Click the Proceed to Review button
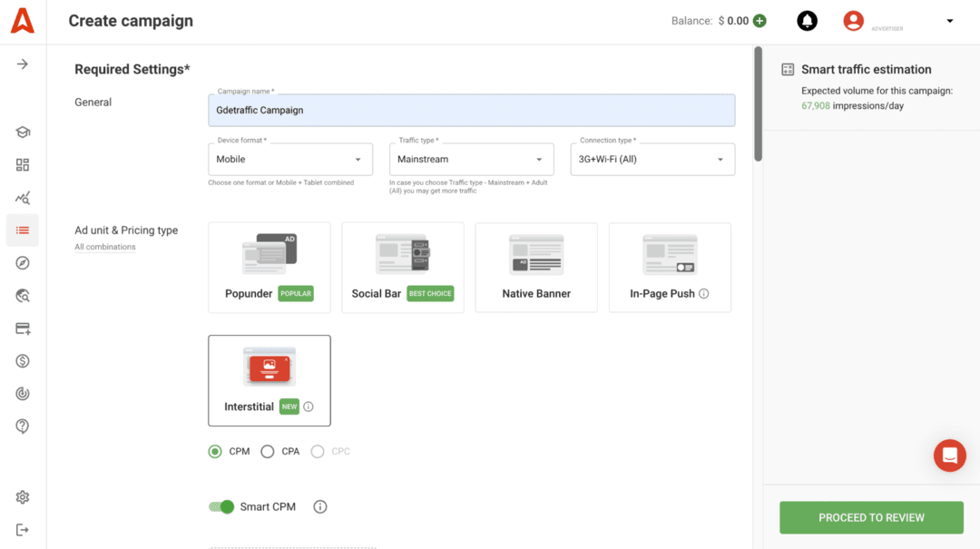Image resolution: width=980 pixels, height=549 pixels. tap(871, 517)
